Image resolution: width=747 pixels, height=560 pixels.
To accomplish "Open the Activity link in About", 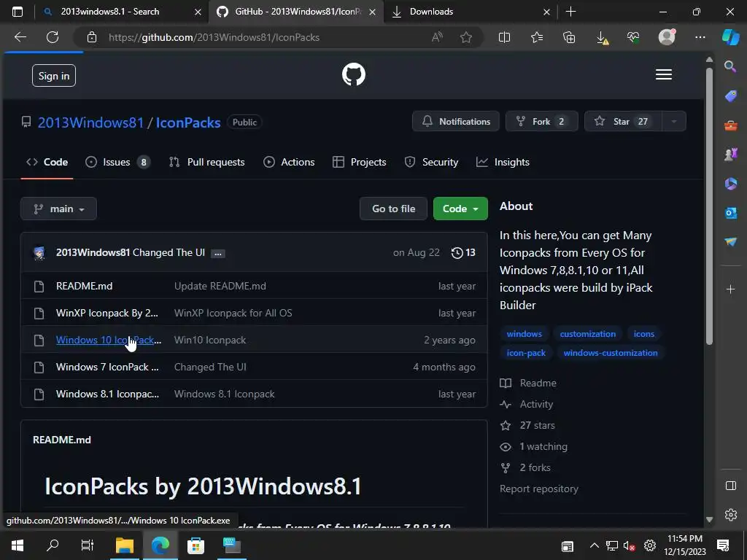I will 536,404.
